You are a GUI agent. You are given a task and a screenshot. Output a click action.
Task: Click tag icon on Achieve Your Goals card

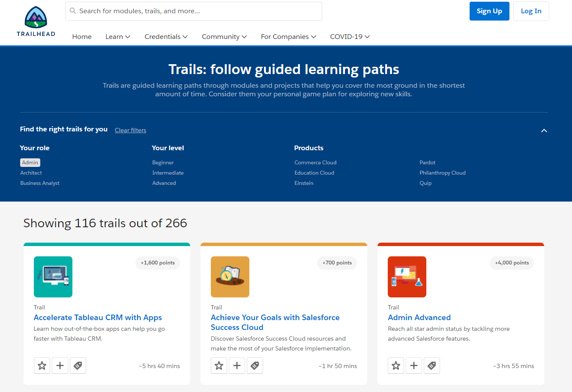pos(255,365)
